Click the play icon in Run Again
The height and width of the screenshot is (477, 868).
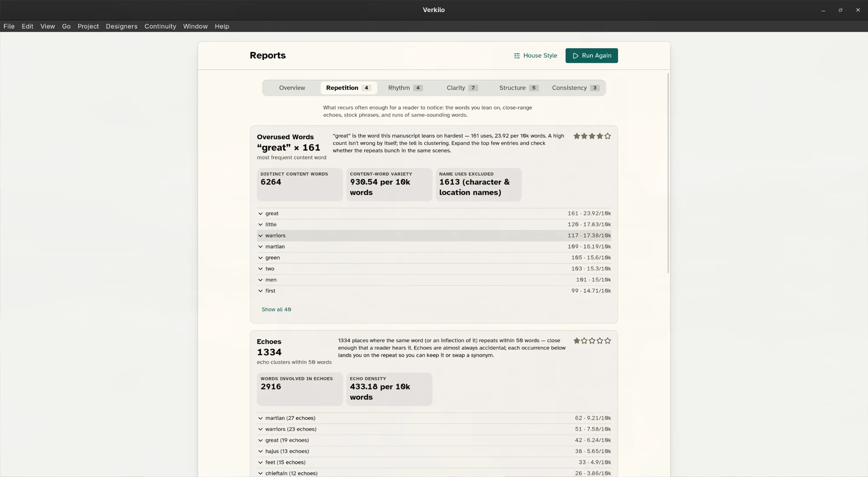(x=575, y=56)
